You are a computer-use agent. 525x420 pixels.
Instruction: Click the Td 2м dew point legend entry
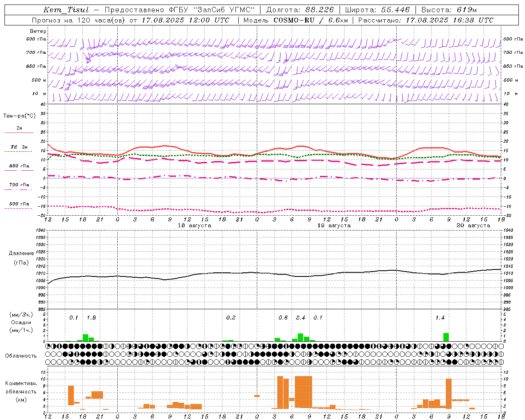19,148
